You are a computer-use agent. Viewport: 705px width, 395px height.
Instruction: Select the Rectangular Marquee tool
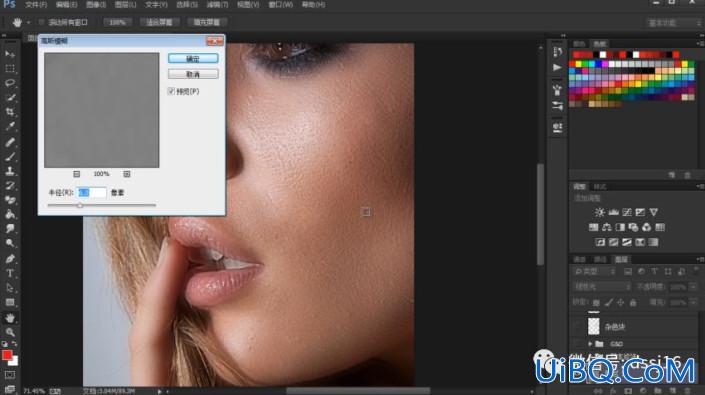(x=10, y=69)
